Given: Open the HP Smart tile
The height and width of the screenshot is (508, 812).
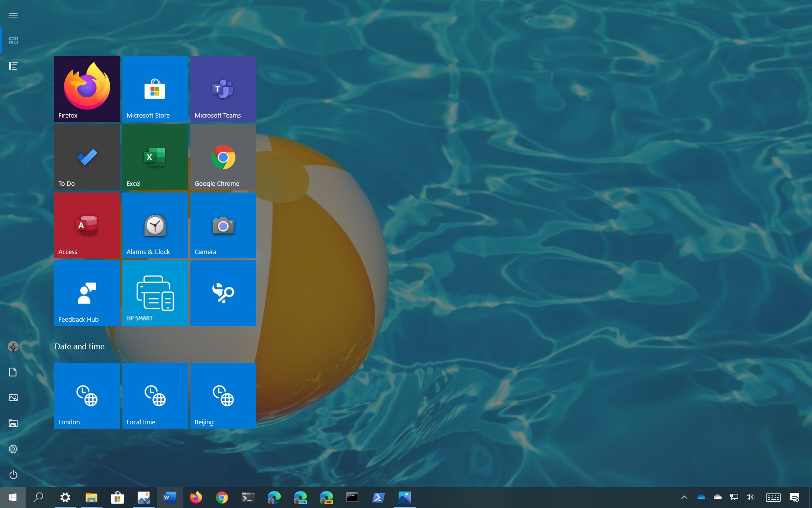Looking at the screenshot, I should tap(155, 293).
